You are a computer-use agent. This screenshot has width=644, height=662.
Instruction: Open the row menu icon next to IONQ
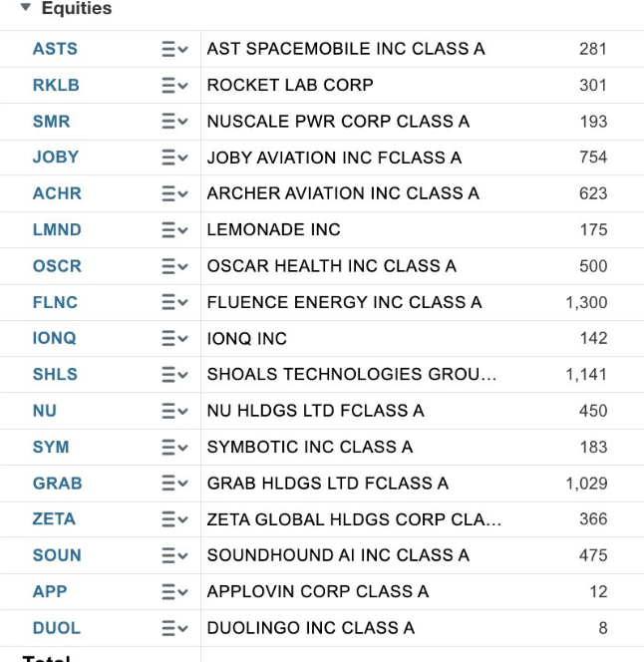(174, 339)
